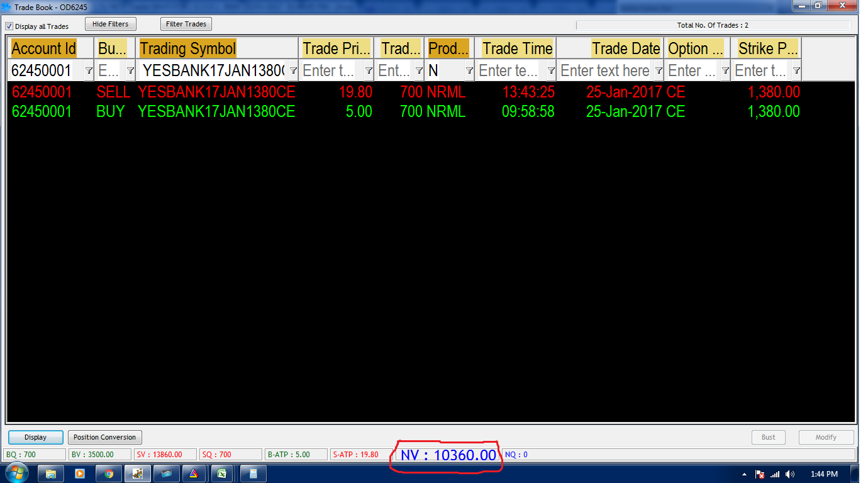Click the 09:58:58 trade time cell

point(528,112)
